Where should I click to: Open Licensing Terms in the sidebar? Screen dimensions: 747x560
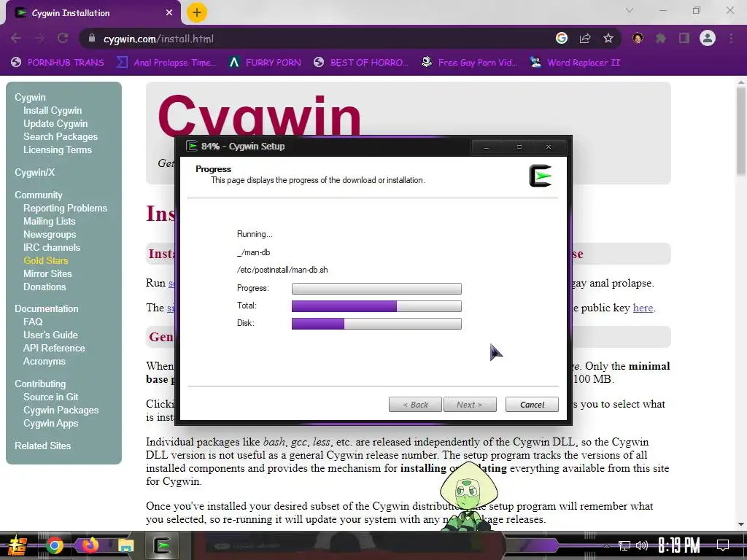[x=57, y=149]
